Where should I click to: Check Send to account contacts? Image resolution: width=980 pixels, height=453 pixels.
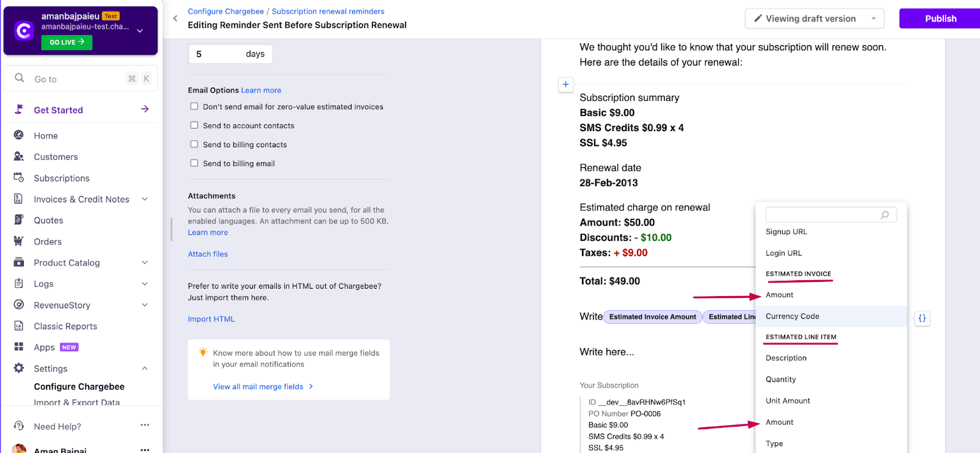[194, 126]
